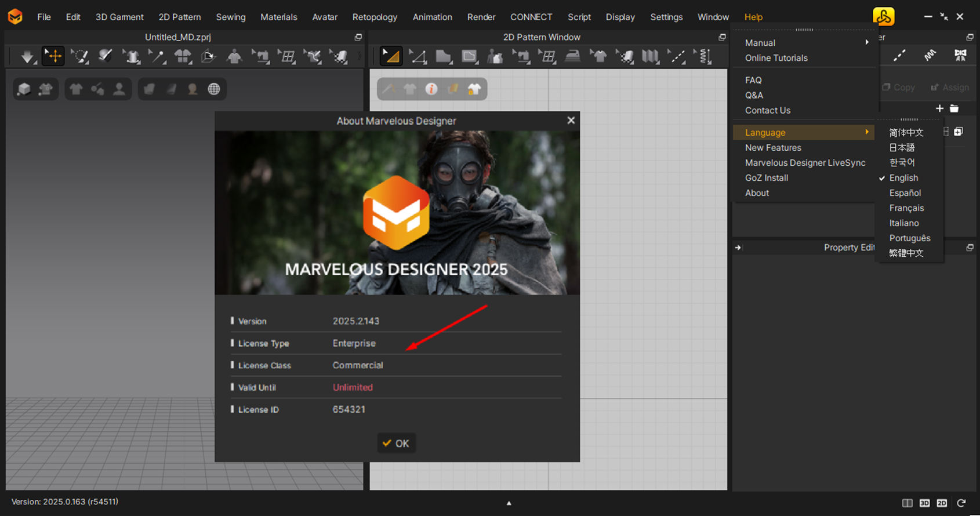Undock the Property Editor panel

click(x=970, y=248)
